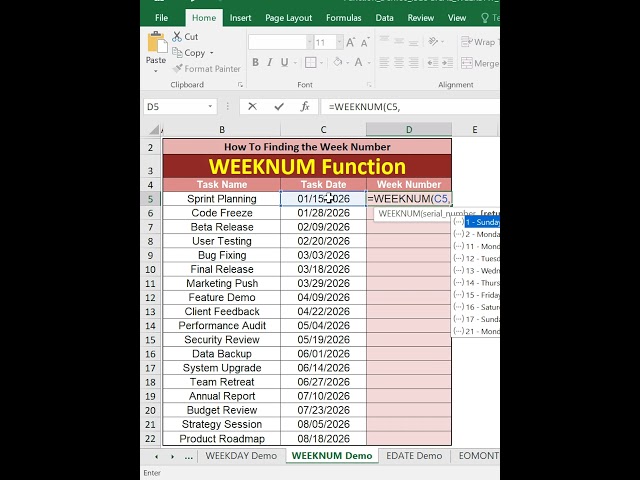This screenshot has height=480, width=640.
Task: Click Middle Align icon
Action: point(399,41)
